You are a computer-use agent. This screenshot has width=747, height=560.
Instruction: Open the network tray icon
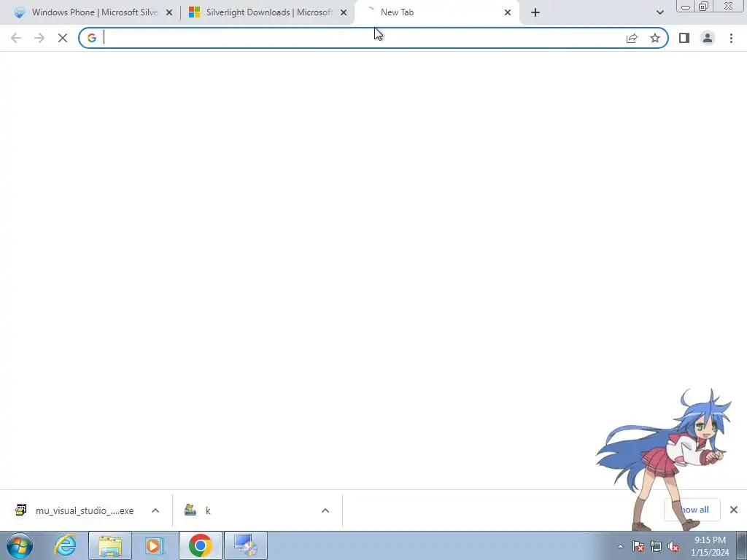click(x=656, y=546)
